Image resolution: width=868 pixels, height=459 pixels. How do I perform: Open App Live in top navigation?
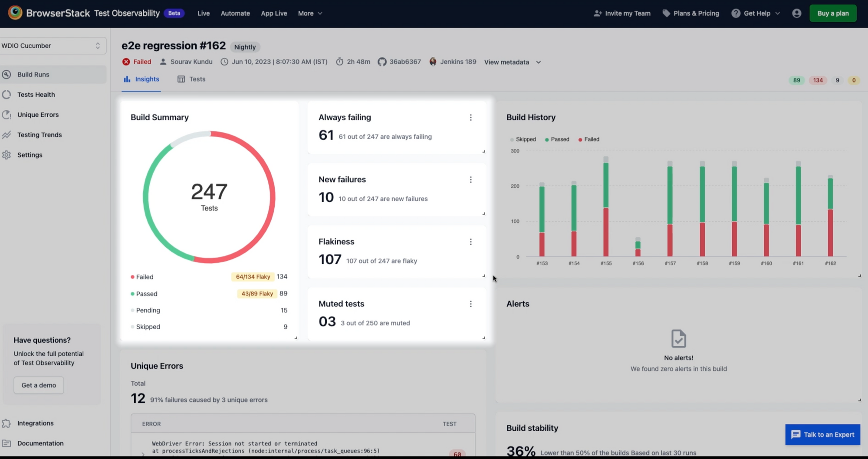pyautogui.click(x=274, y=13)
